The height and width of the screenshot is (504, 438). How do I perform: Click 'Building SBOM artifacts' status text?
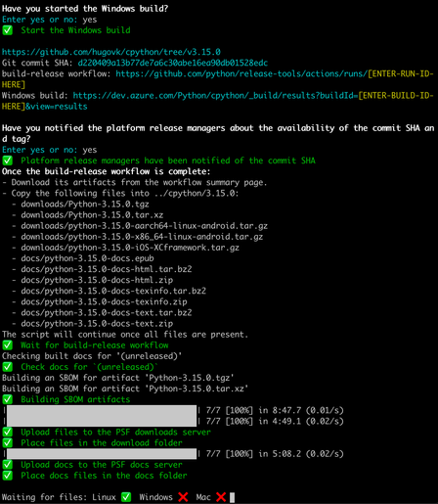(x=75, y=399)
